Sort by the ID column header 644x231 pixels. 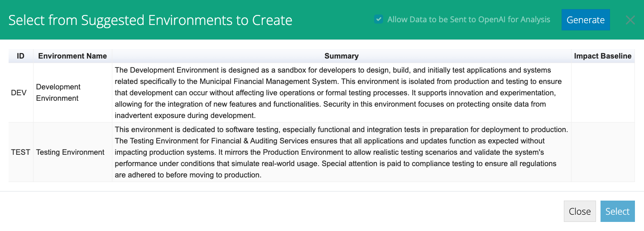(x=21, y=56)
